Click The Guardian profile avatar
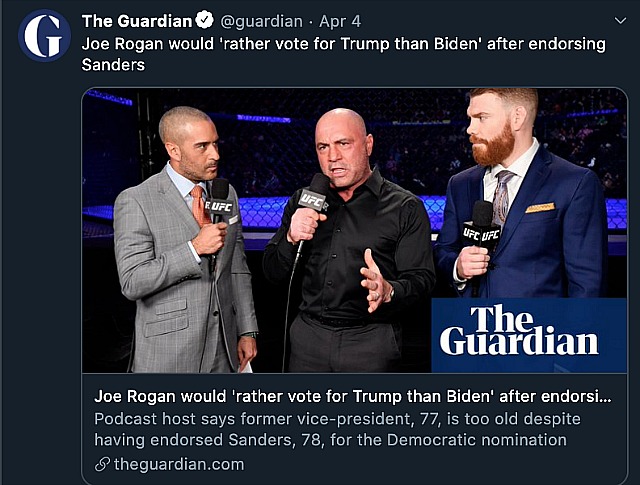The image size is (640, 485). pyautogui.click(x=44, y=36)
